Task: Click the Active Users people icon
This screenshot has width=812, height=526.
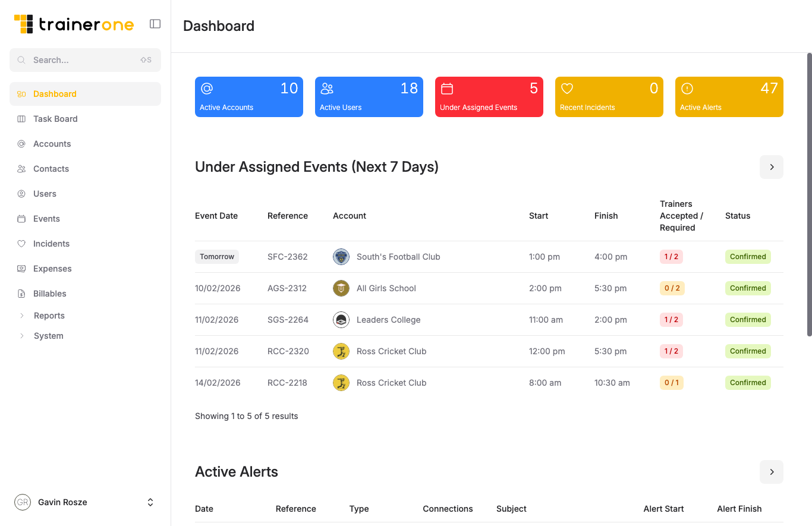Action: coord(327,88)
